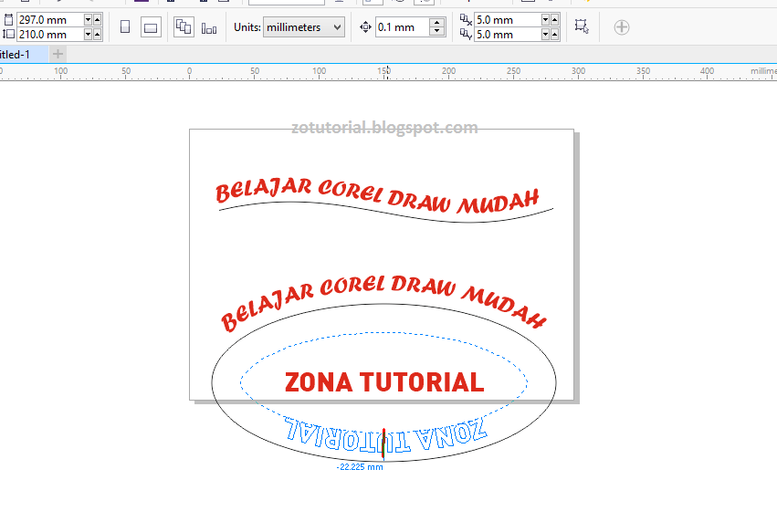777x532 pixels.
Task: Toggle treat all objects as filled
Action: click(x=582, y=26)
